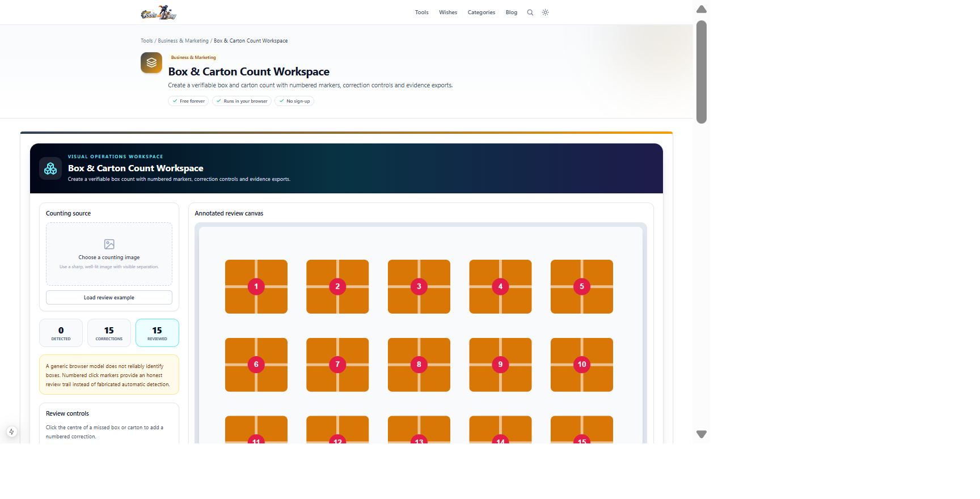Select numbered marker 9 on the canvas

coord(500,365)
